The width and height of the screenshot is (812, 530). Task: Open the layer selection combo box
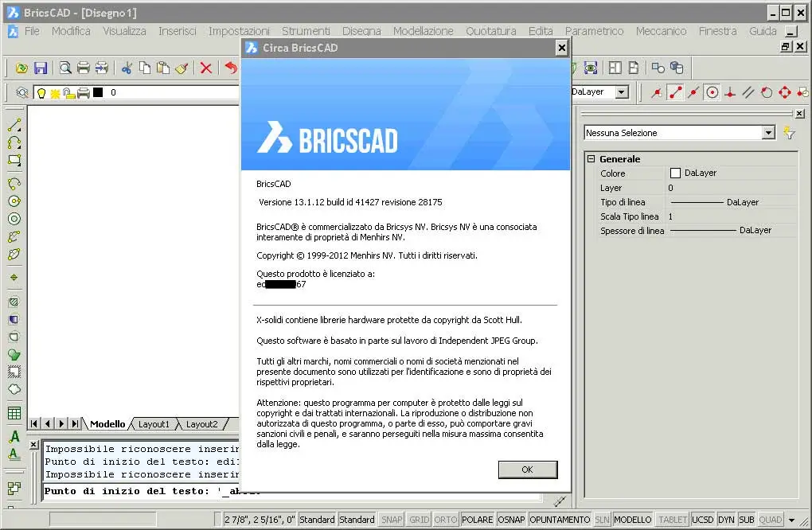click(137, 92)
